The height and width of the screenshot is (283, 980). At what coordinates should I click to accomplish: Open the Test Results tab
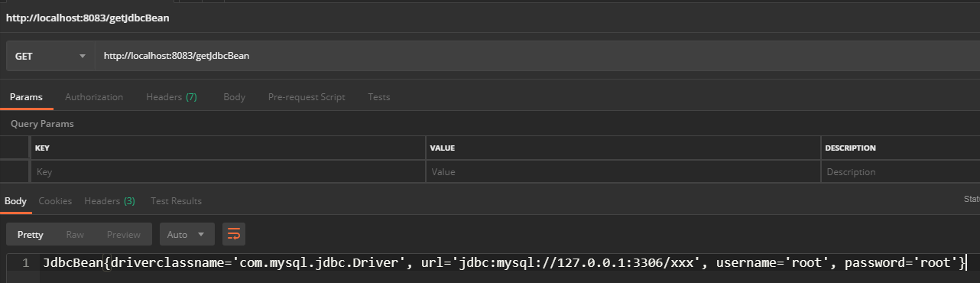click(x=177, y=201)
